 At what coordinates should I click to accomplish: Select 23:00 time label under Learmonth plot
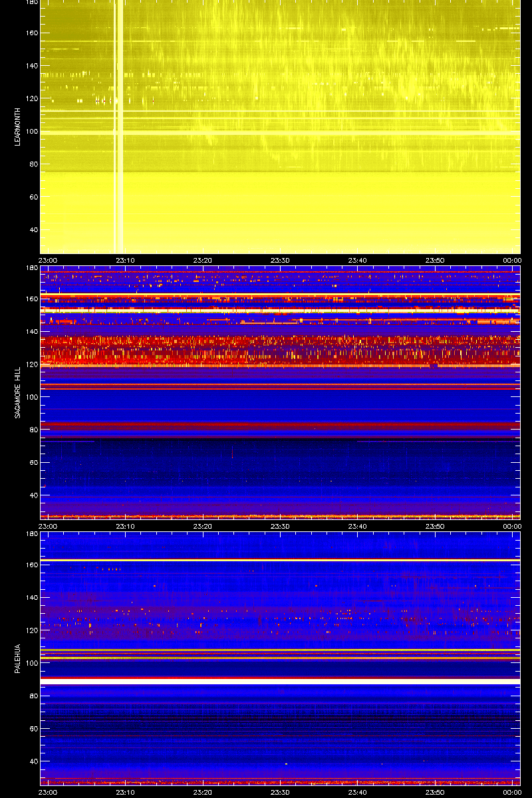49,261
